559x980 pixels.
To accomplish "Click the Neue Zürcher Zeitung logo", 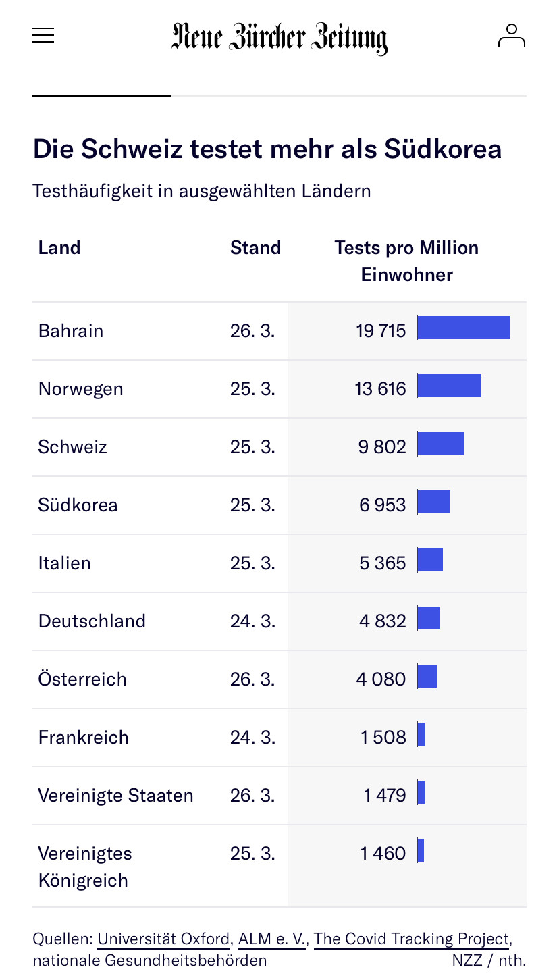I will [x=279, y=37].
